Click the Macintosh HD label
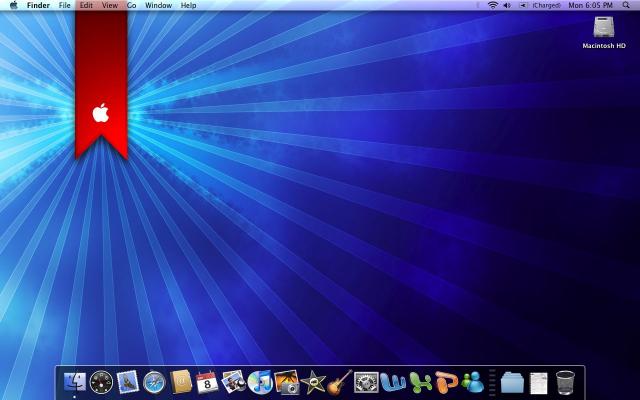640x400 pixels. [604, 46]
